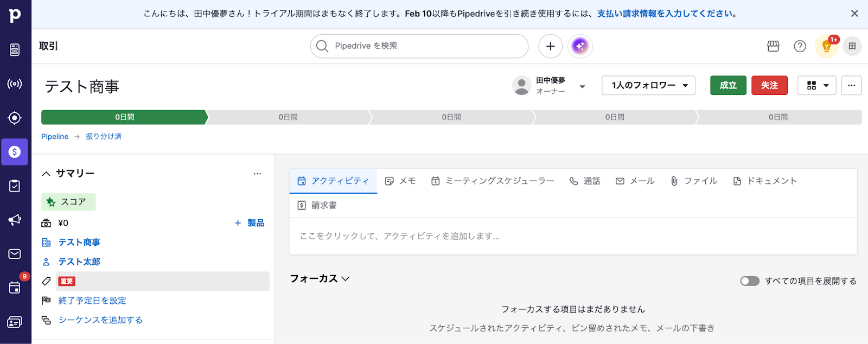This screenshot has height=344, width=868.
Task: Switch to the ドキュメント tab
Action: pos(765,181)
